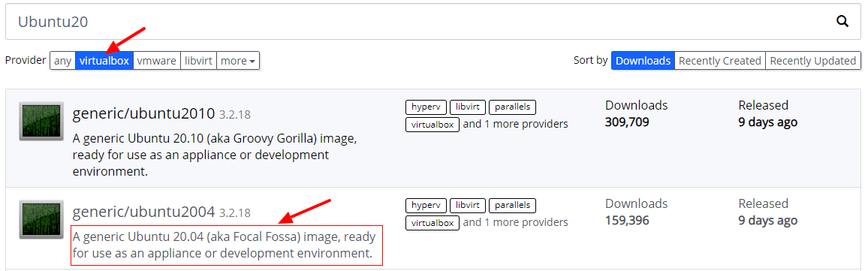Screen dimensions: 868x271
Task: Select the 'any' provider filter
Action: click(x=62, y=61)
